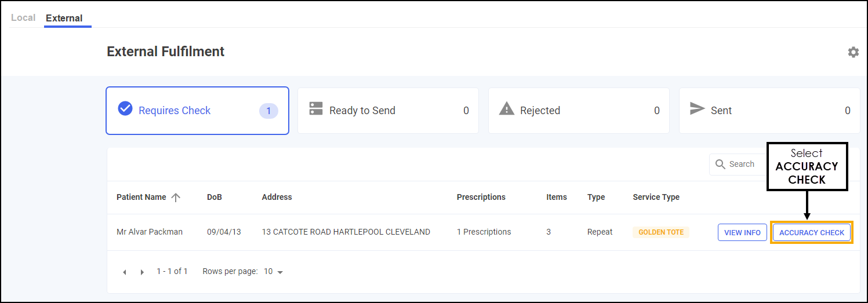Open the settings gear icon
The height and width of the screenshot is (303, 868).
853,52
